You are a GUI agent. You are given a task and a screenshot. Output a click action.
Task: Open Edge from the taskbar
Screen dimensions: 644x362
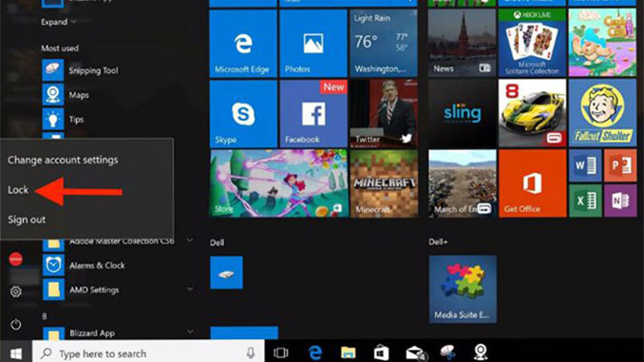tap(315, 352)
